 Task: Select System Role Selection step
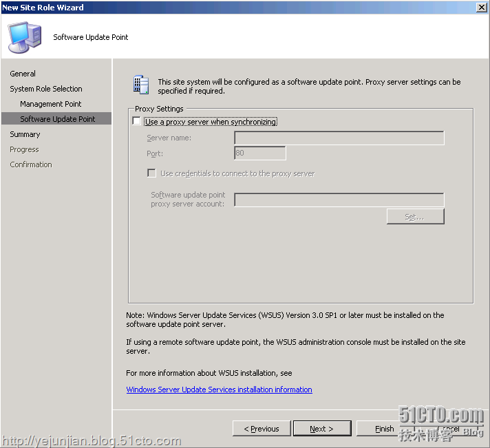(46, 89)
